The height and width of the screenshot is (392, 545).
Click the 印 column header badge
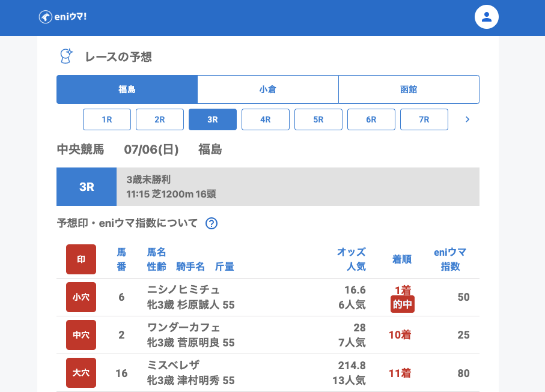pos(81,259)
